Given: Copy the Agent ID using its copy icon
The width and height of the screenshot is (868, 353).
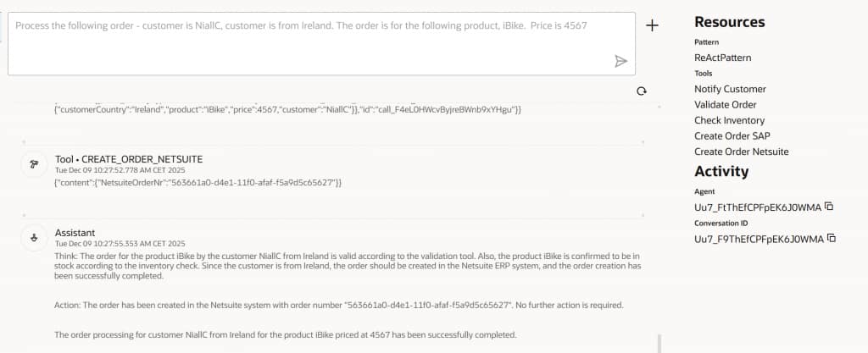Looking at the screenshot, I should click(830, 207).
